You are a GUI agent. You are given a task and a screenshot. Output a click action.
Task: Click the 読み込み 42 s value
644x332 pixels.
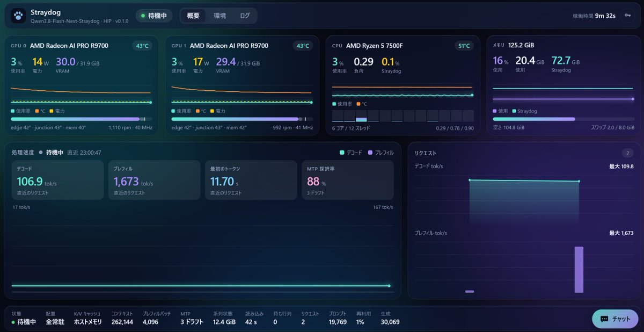coord(250,322)
